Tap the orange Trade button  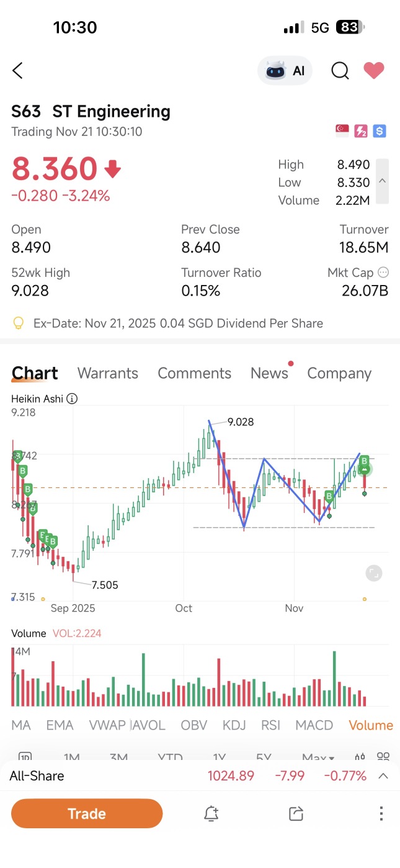pyautogui.click(x=87, y=813)
